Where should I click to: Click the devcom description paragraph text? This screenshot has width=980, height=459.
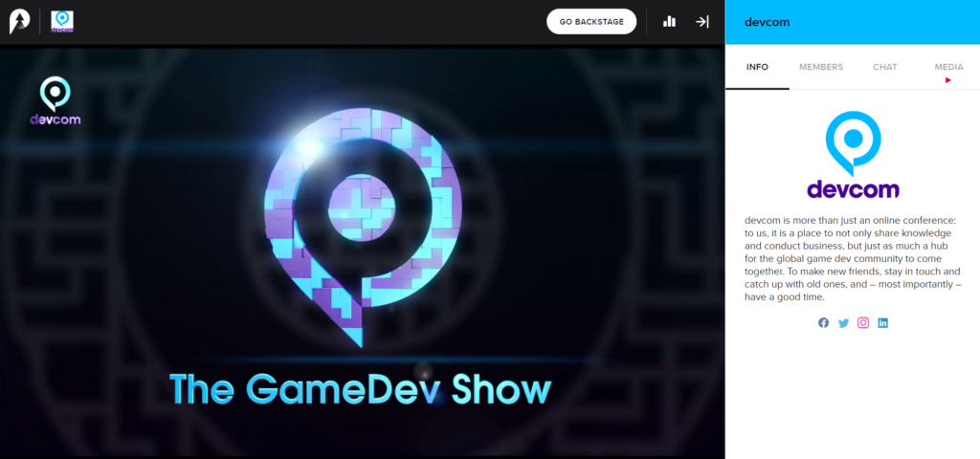pos(853,259)
